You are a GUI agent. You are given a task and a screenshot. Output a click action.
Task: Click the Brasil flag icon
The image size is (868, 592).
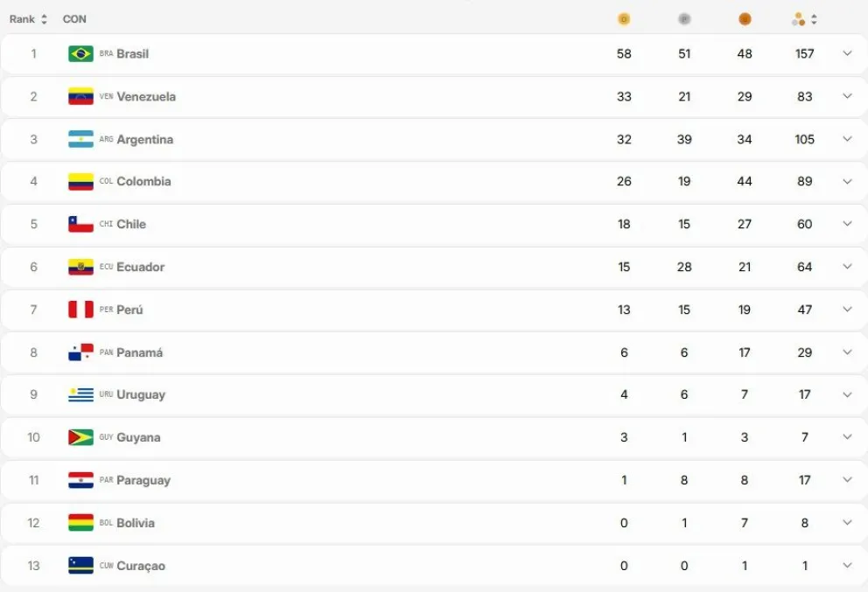coord(80,54)
